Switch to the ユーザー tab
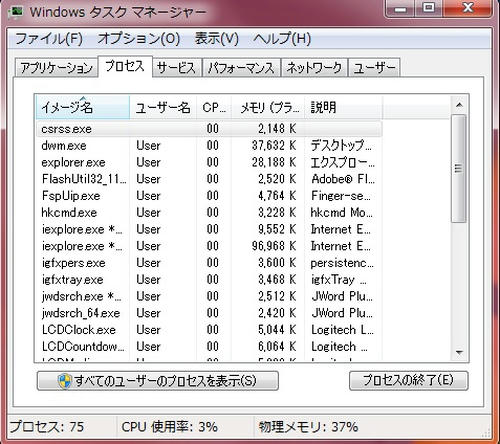Image resolution: width=500 pixels, height=444 pixels. [x=374, y=68]
